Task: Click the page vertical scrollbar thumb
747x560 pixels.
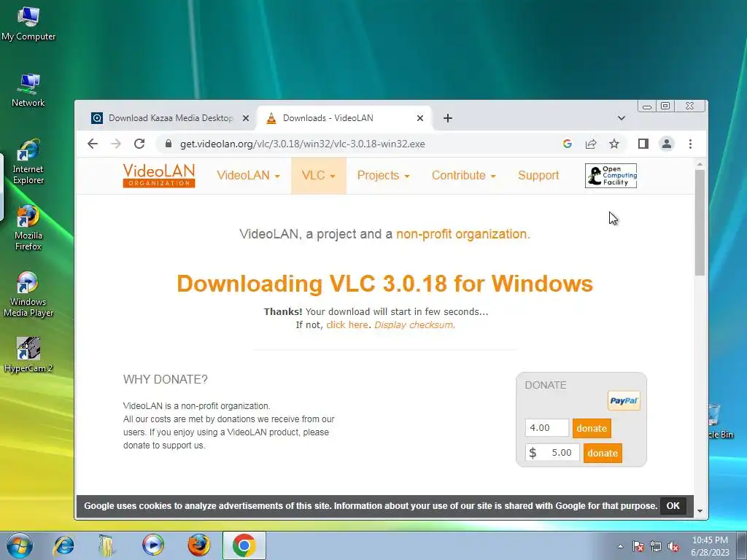Action: click(700, 222)
